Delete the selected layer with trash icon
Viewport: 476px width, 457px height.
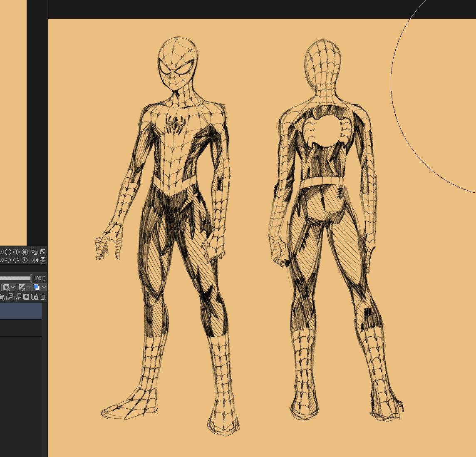coord(43,297)
